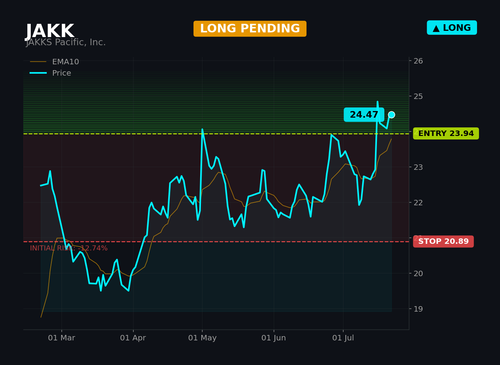Click the JAKKS Pacific, Inc. company name
500x365 pixels.
[66, 42]
